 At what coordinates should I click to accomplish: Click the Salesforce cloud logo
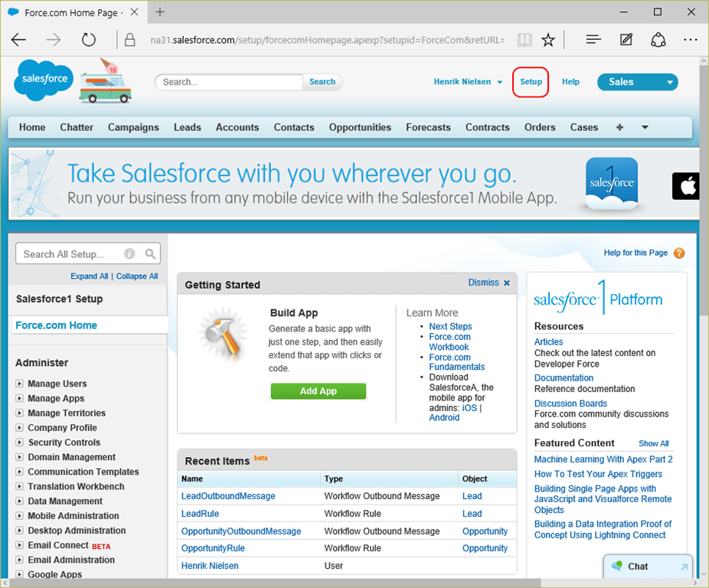coord(44,80)
